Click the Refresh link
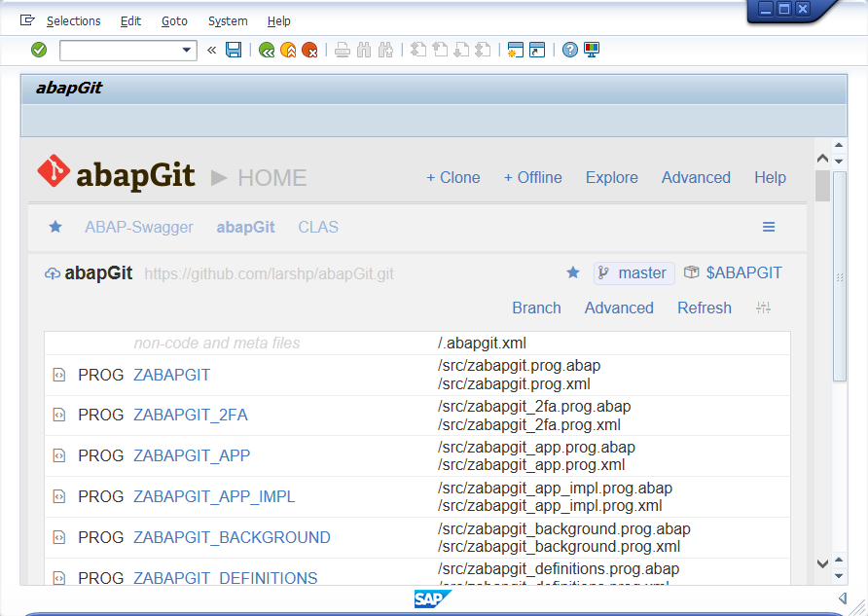The image size is (868, 616). [705, 308]
